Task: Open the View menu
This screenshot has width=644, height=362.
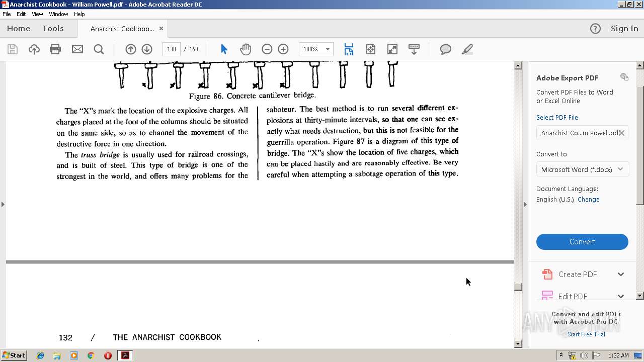Action: coord(37,14)
